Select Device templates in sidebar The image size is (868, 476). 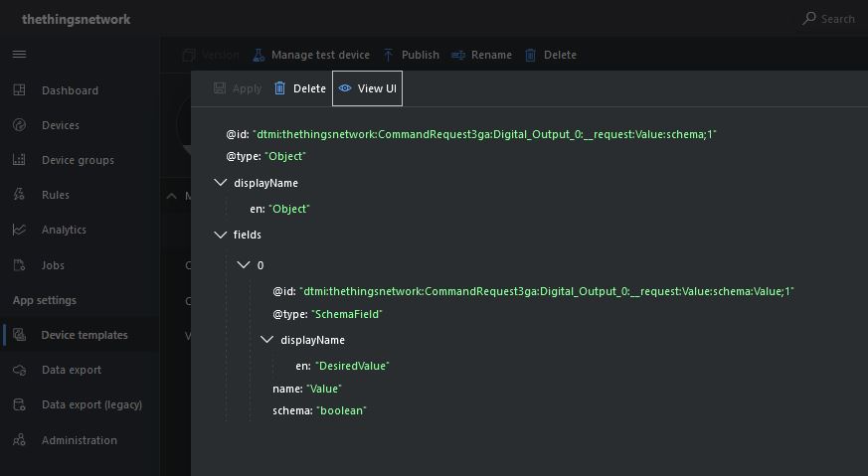[84, 335]
